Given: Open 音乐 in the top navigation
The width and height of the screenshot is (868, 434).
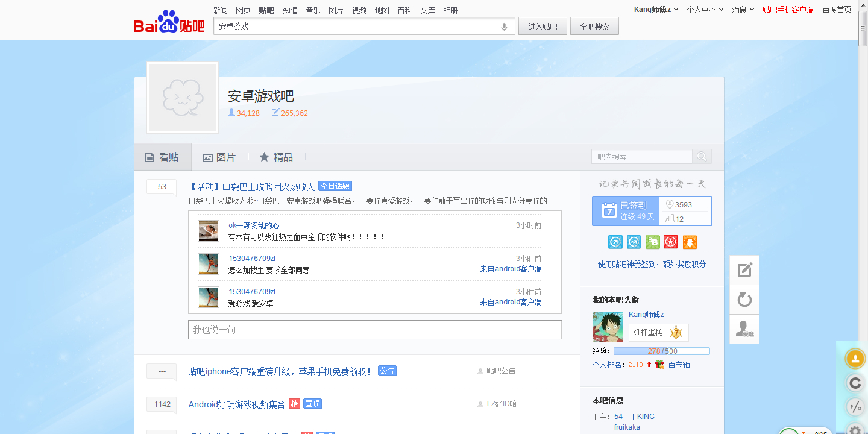Looking at the screenshot, I should click(x=313, y=10).
